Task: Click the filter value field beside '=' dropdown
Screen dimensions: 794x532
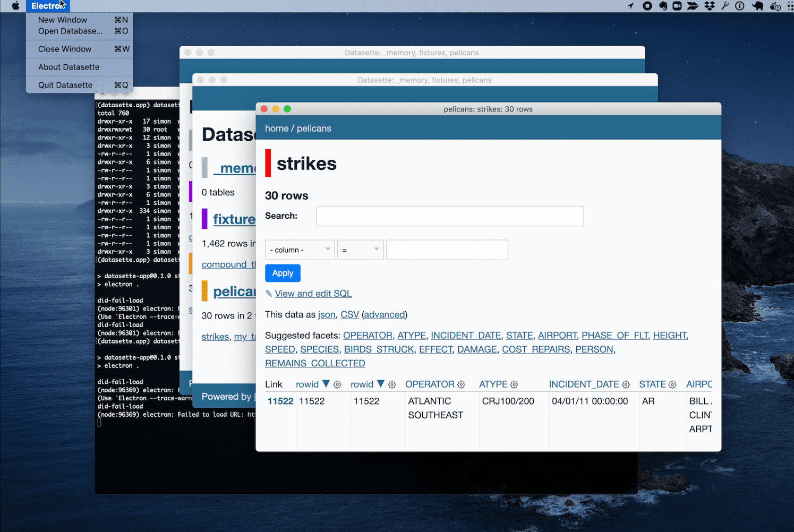Action: tap(447, 250)
